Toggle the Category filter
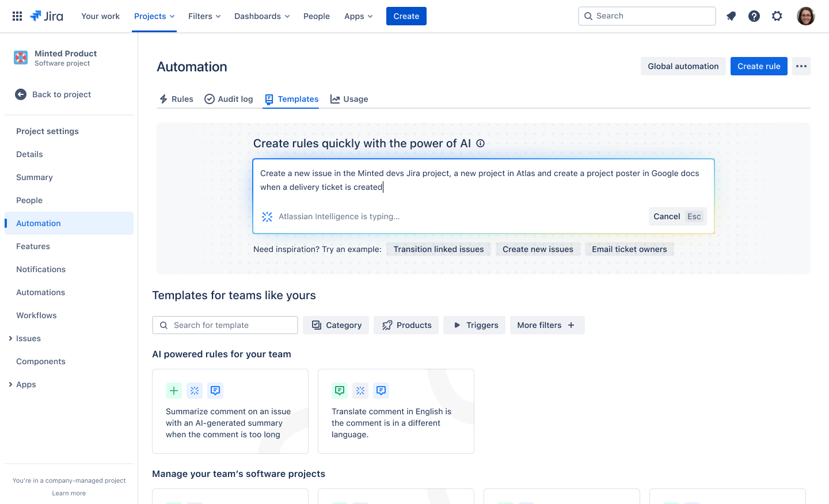The width and height of the screenshot is (829, 504). (x=336, y=325)
